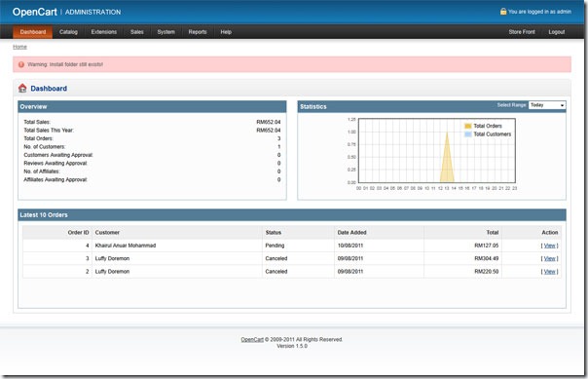Open the Reports menu
Screen dimensions: 588x379
[x=198, y=32]
